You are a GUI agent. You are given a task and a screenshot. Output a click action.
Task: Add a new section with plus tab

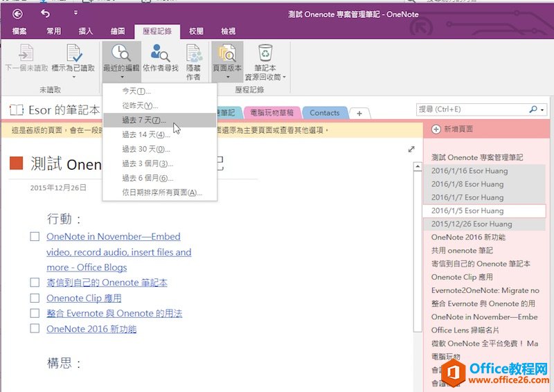pyautogui.click(x=359, y=114)
